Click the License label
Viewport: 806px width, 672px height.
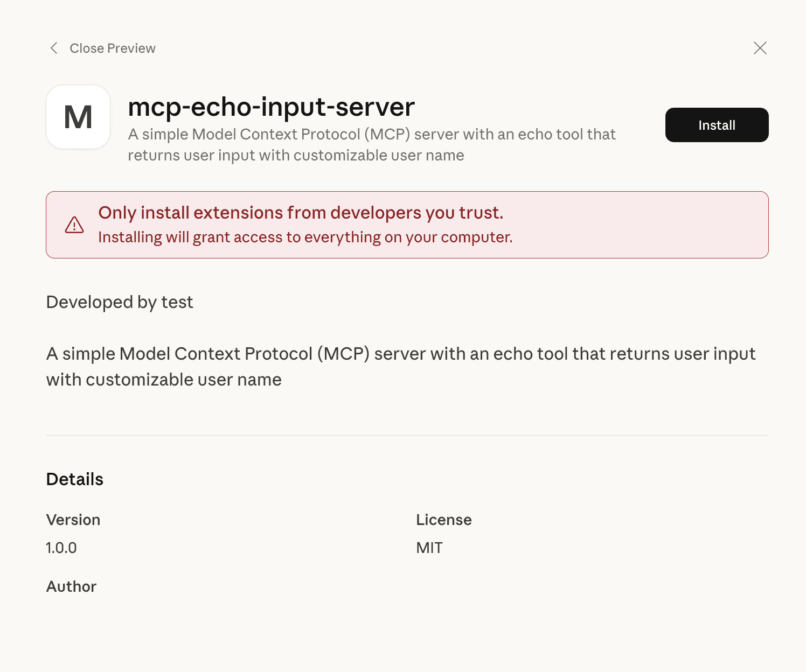point(443,520)
